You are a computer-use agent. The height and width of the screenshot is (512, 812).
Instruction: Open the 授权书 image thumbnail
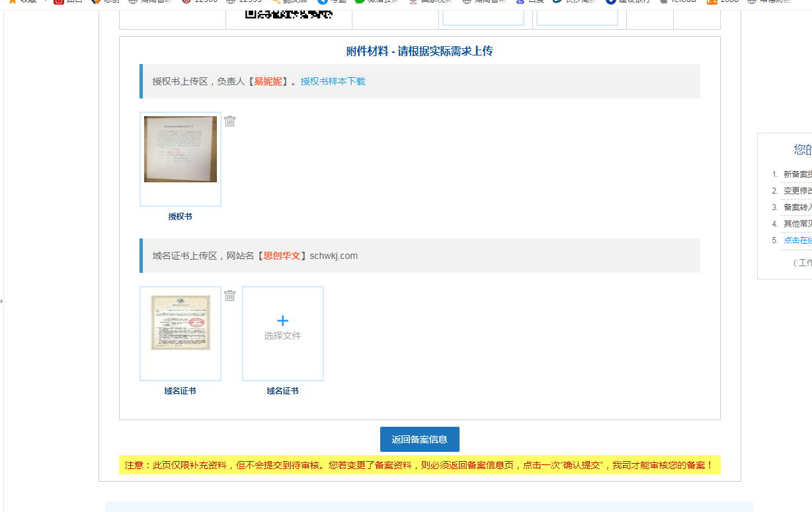coord(180,149)
